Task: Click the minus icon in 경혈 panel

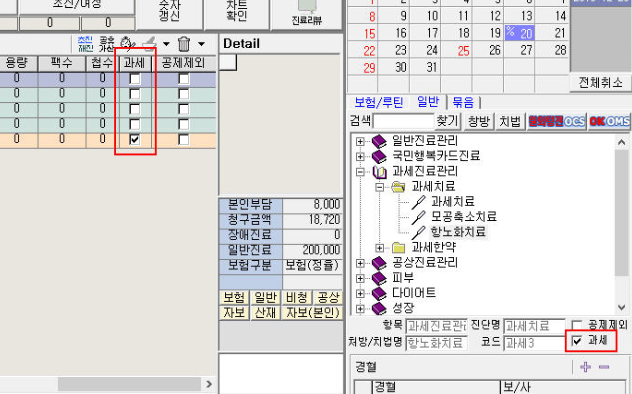Action: [604, 367]
